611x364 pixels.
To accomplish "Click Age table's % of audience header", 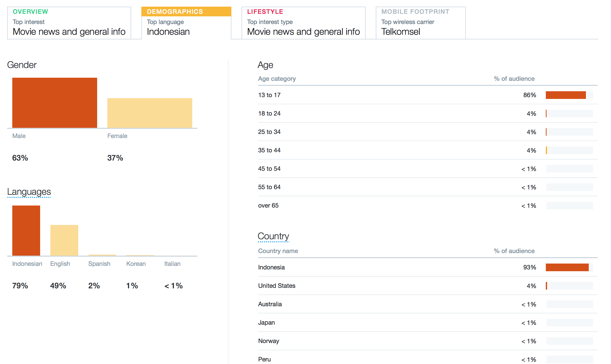I will pos(514,79).
